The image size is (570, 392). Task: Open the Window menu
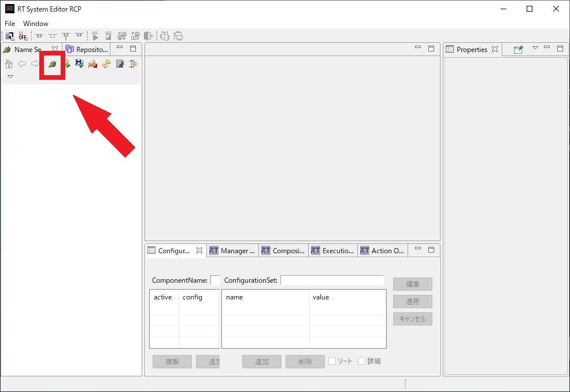coord(36,24)
